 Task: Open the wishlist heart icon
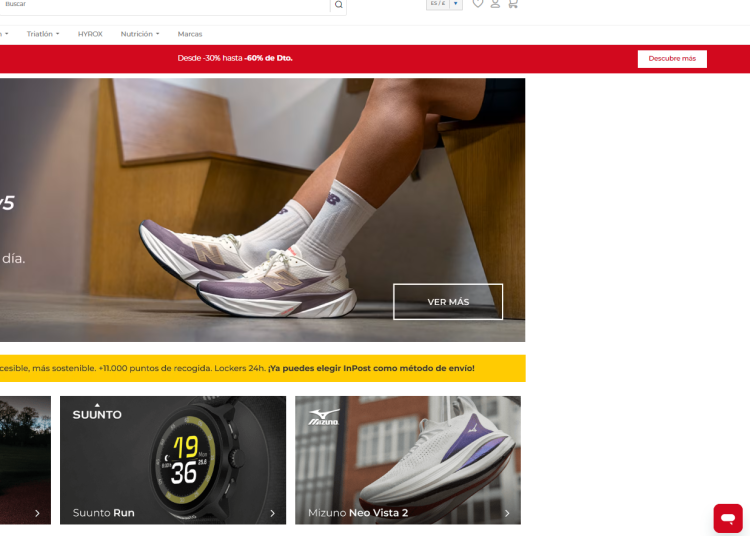pos(477,4)
